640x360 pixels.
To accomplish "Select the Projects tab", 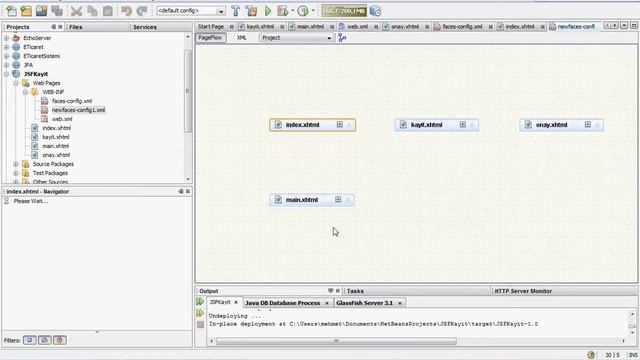I will point(18,27).
